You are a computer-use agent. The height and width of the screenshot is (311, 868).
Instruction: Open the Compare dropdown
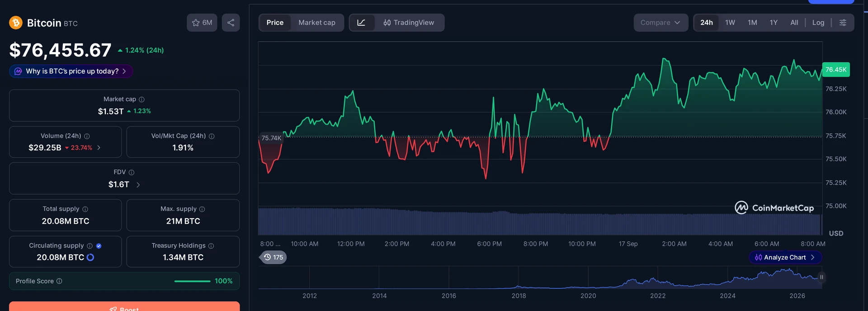660,23
